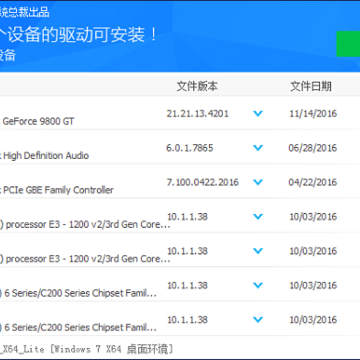Open version dropdown for GeForce 9800 GT
Image resolution: width=360 pixels, height=360 pixels.
coord(258,113)
